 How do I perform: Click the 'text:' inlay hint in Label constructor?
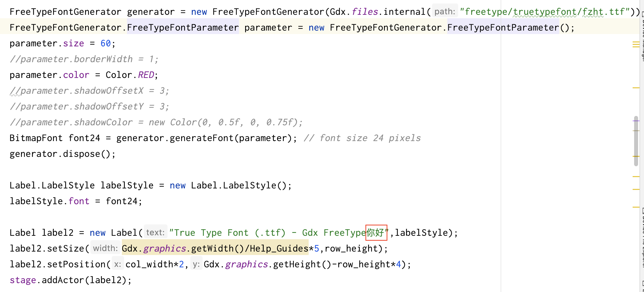155,232
